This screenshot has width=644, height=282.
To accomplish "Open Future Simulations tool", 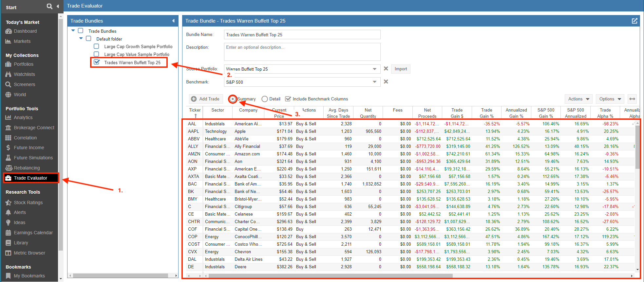I will coord(33,158).
